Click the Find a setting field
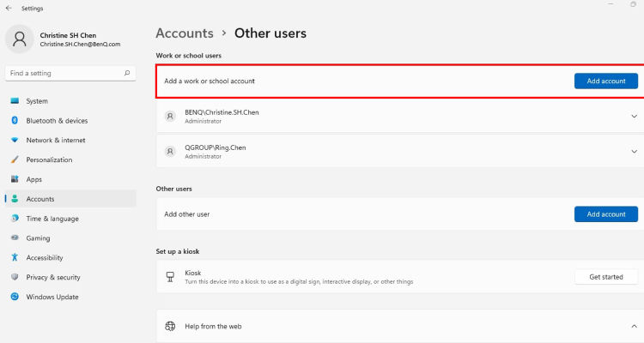The width and height of the screenshot is (644, 343). 70,73
